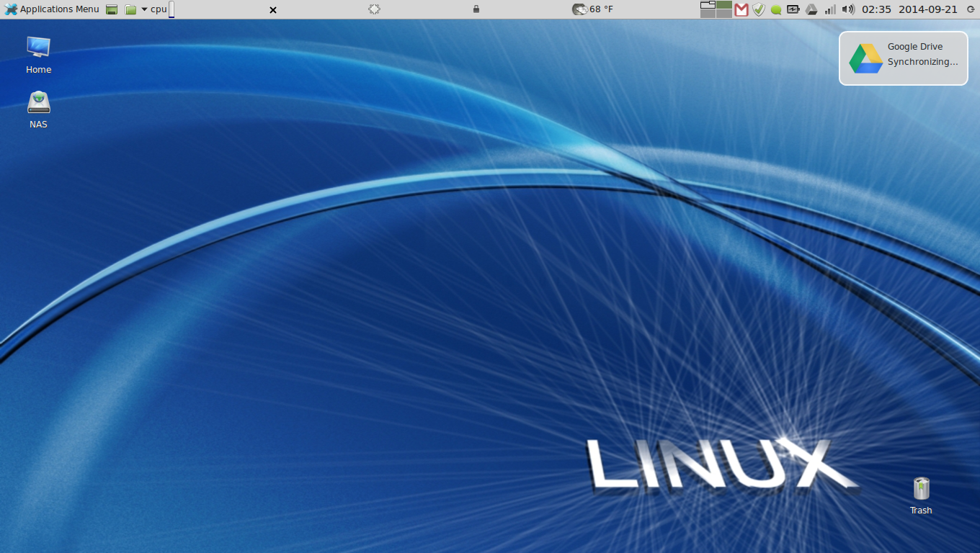Select the NAS drive desktop icon
This screenshot has width=980, height=553.
[38, 109]
